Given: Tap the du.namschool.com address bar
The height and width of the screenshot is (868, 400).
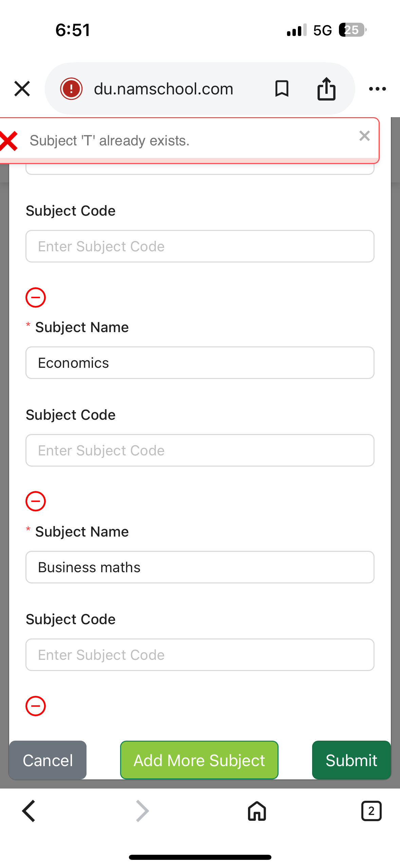Looking at the screenshot, I should pyautogui.click(x=164, y=89).
